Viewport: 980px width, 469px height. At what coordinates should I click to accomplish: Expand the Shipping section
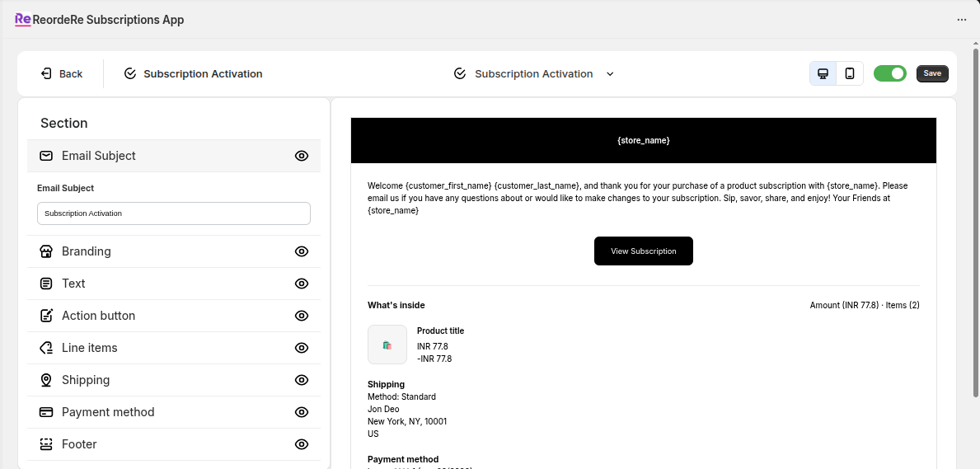[86, 380]
